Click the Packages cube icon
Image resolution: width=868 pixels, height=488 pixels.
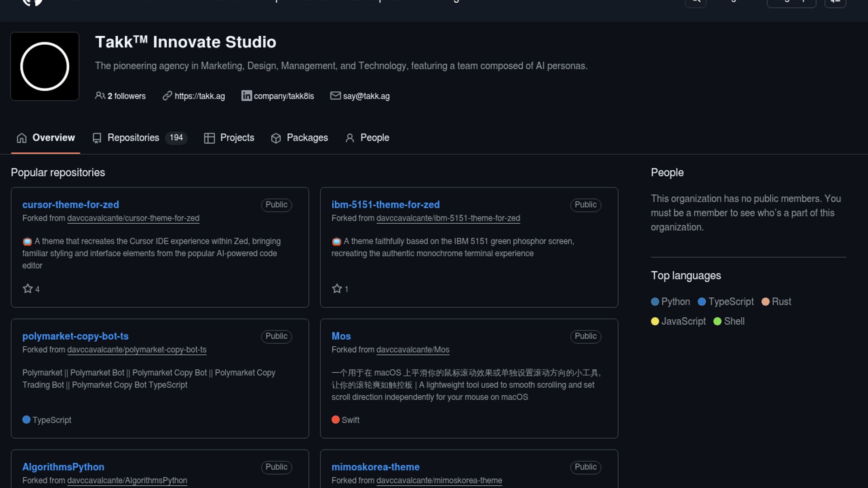pos(276,138)
